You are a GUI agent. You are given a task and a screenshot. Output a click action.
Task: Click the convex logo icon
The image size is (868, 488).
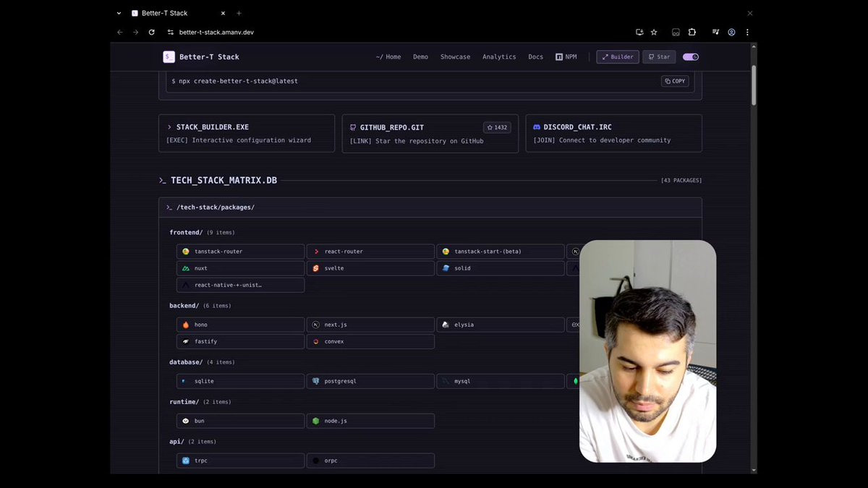[316, 341]
